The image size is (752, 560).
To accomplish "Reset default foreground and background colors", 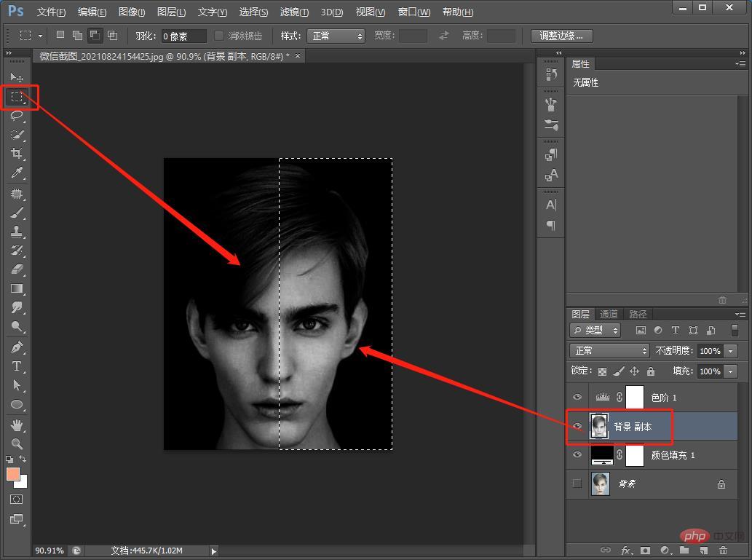I will click(9, 460).
